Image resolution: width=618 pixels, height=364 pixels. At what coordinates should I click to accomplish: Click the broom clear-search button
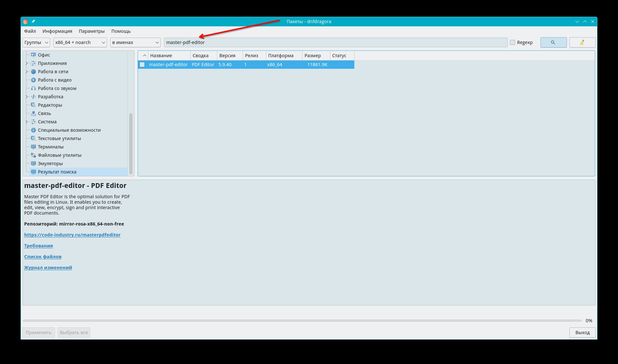click(x=582, y=42)
